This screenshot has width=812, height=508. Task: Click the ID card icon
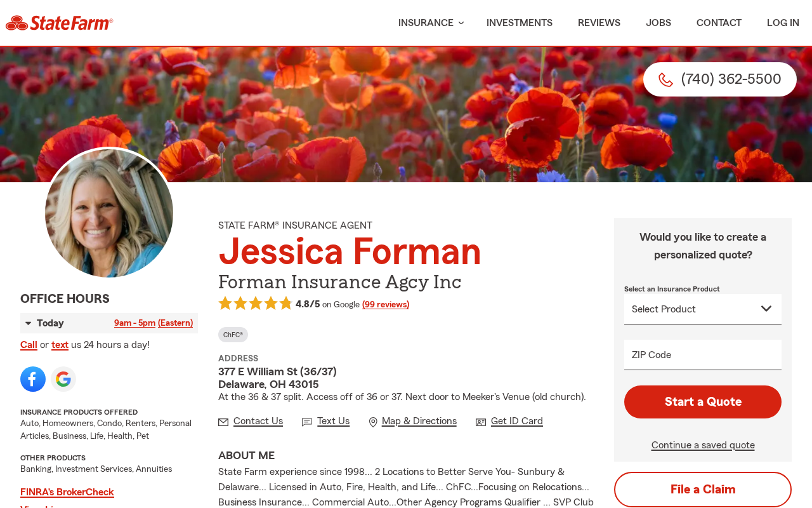(x=481, y=422)
